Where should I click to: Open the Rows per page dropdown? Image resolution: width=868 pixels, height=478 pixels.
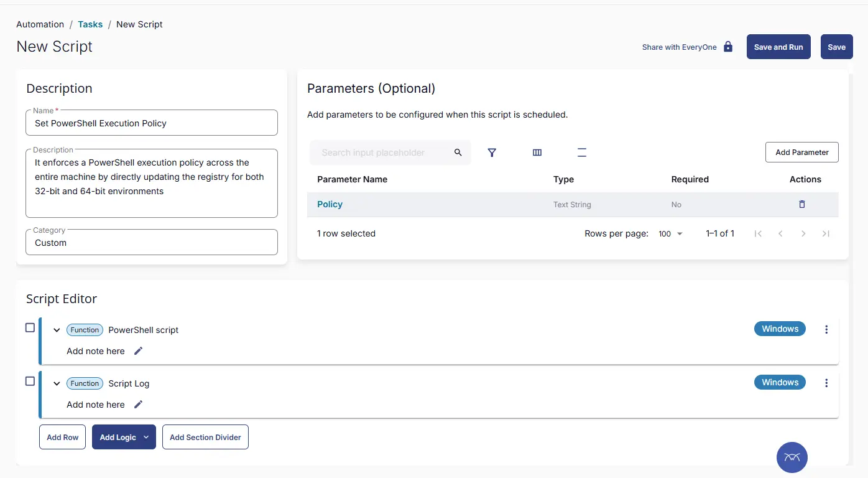click(x=671, y=234)
